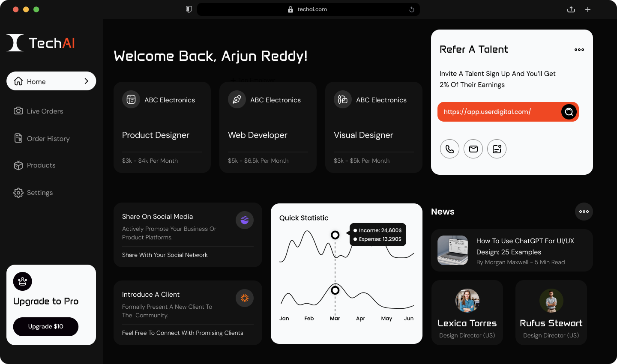Click the orange Introduce A Client burst icon
617x364 pixels.
click(244, 298)
